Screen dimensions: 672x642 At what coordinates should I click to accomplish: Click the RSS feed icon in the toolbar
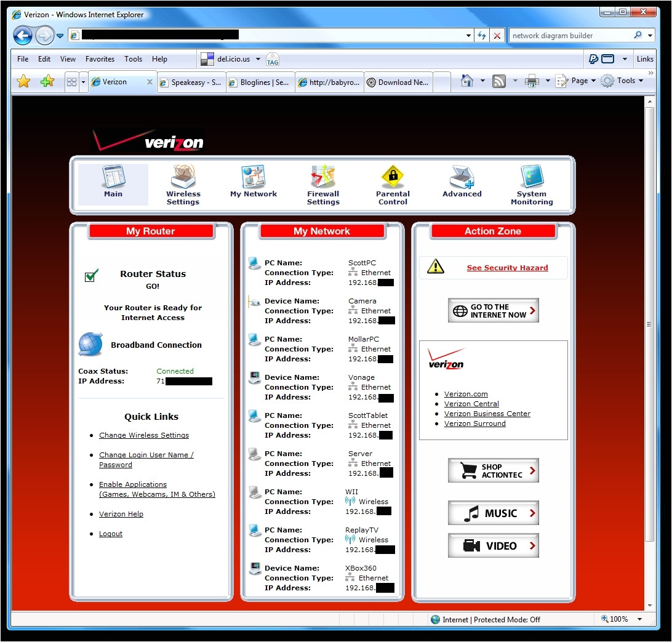coord(499,81)
